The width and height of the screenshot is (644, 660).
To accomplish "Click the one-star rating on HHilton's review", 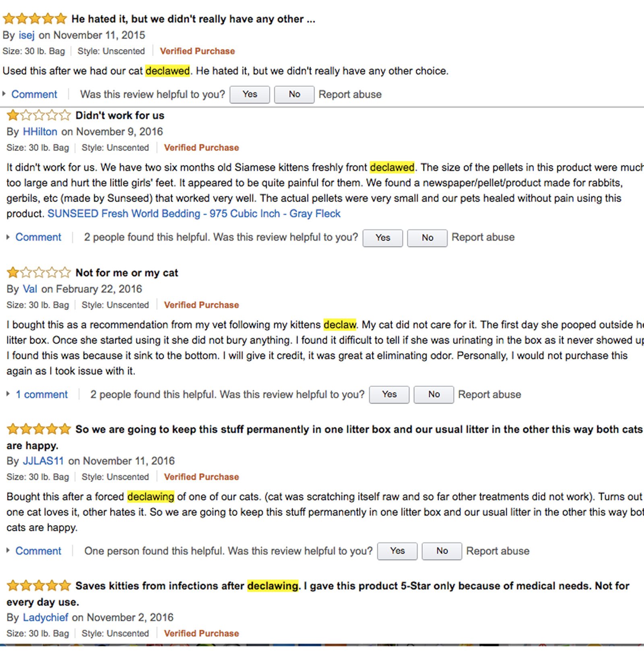I will 39,115.
